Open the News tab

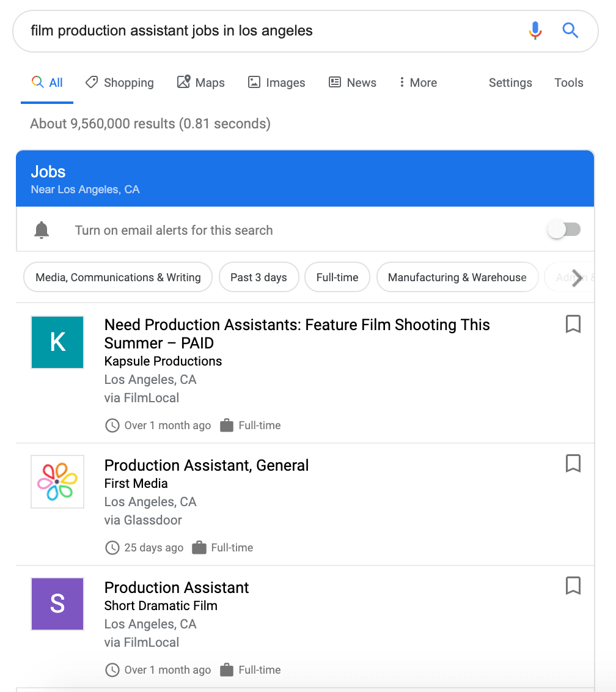tap(353, 83)
